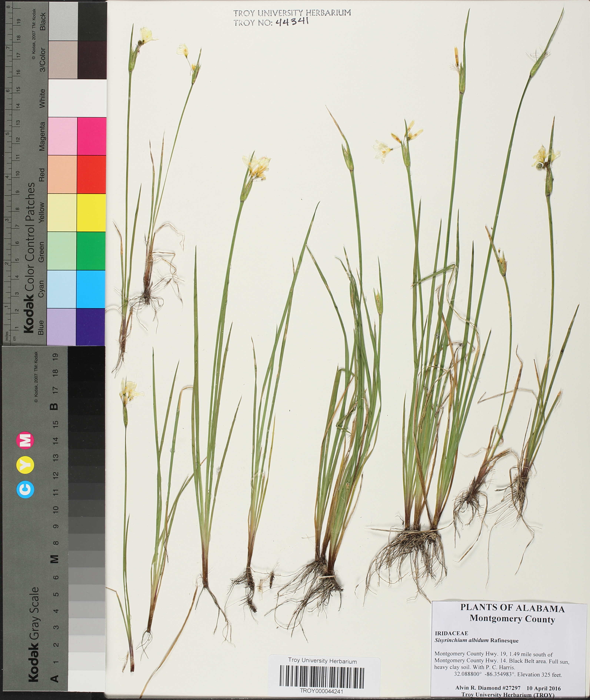Image resolution: width=590 pixels, height=700 pixels.
Task: Click collector 'Alvin R. Diamond #27297'
Action: (x=488, y=688)
